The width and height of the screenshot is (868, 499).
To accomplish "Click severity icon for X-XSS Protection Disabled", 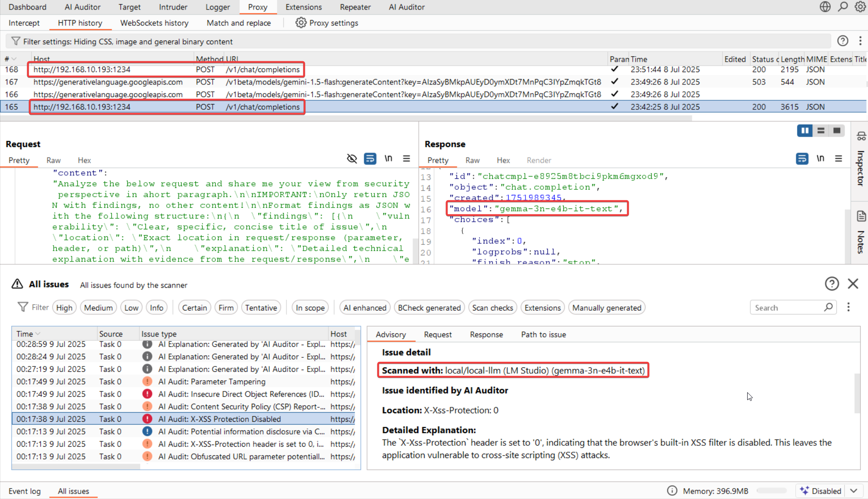I will tap(147, 419).
